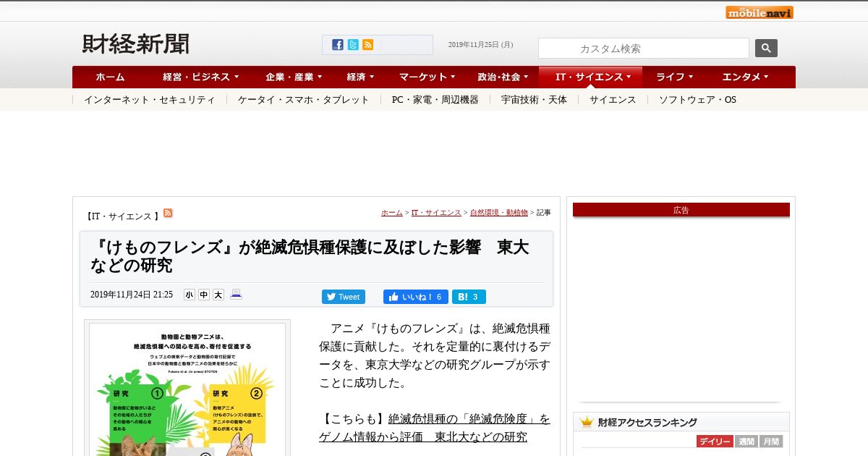This screenshot has height=456, width=868.
Task: Open PC・家電・周辺機器 subcategory
Action: (435, 100)
